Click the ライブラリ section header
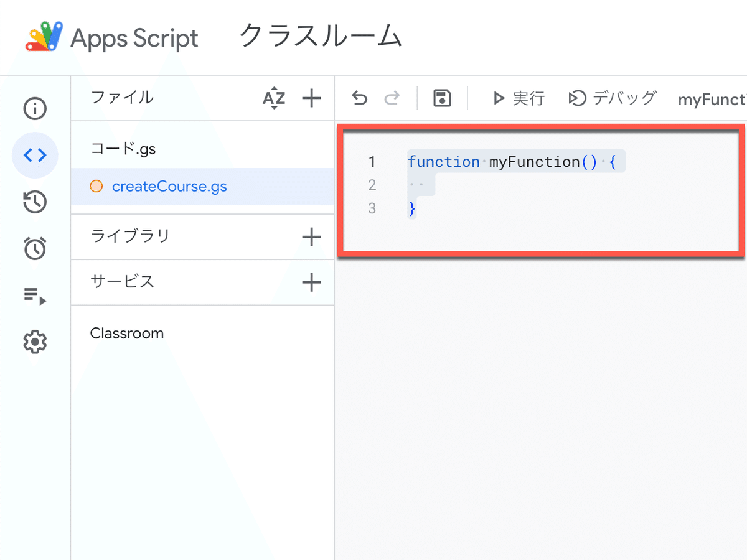The image size is (747, 560). point(130,236)
